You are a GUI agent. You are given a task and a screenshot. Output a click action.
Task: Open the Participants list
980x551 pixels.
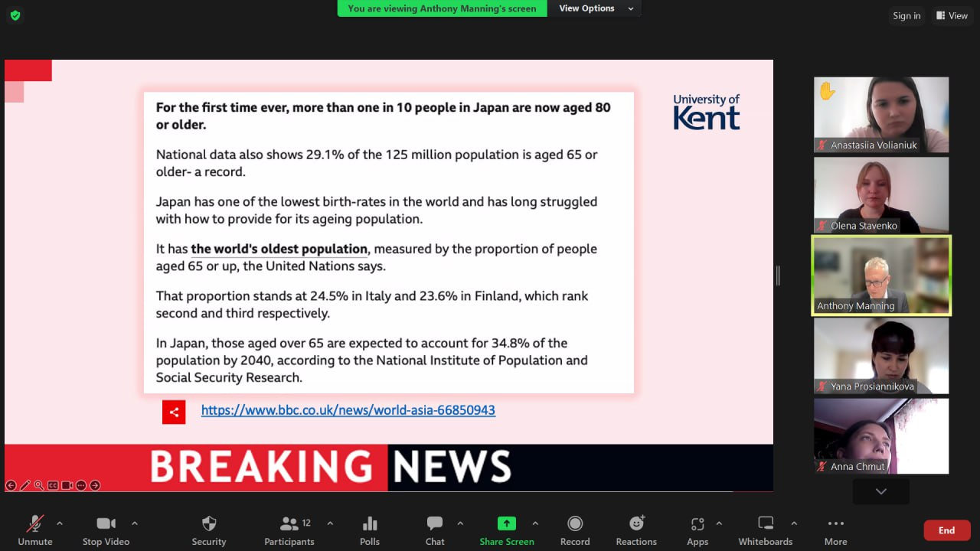289,530
